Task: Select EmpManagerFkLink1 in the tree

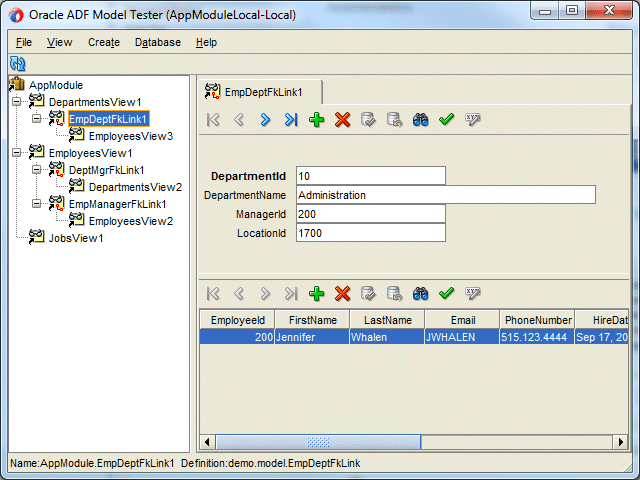Action: [x=118, y=204]
